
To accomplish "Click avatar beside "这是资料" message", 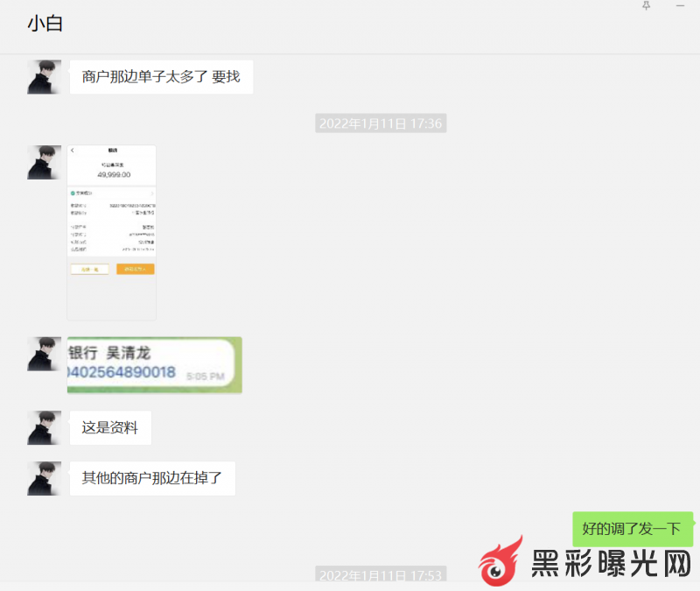I will [x=44, y=428].
